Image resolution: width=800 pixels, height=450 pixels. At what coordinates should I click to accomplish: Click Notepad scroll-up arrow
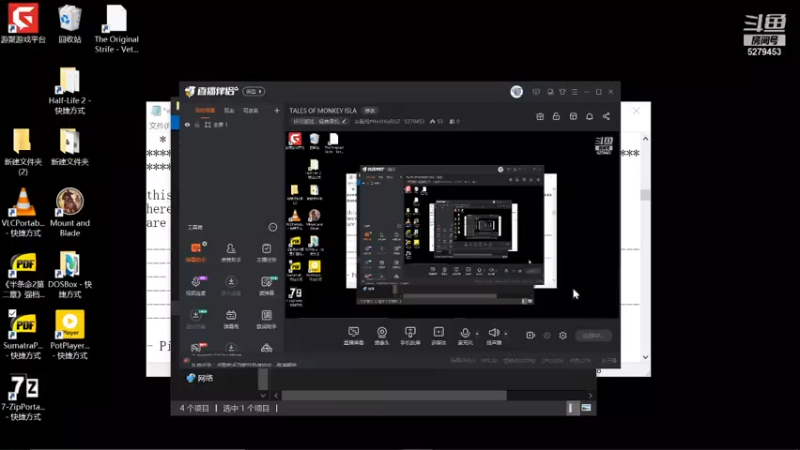645,139
